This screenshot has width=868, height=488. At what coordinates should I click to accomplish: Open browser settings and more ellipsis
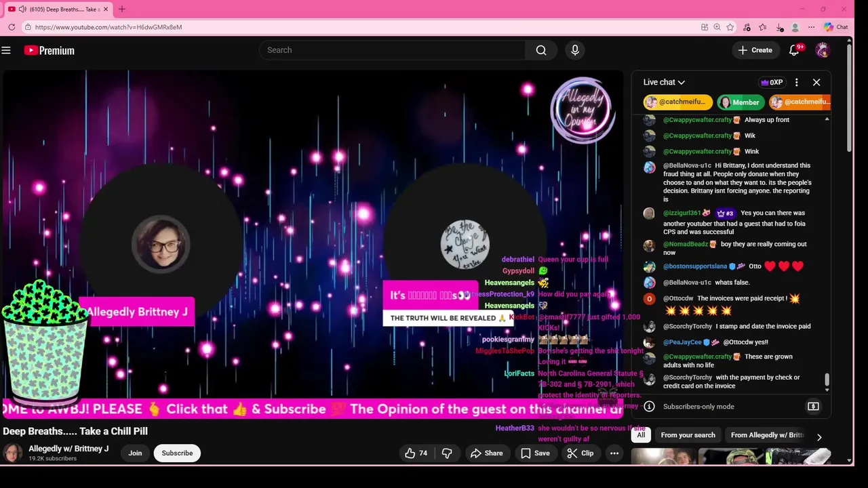pyautogui.click(x=811, y=27)
